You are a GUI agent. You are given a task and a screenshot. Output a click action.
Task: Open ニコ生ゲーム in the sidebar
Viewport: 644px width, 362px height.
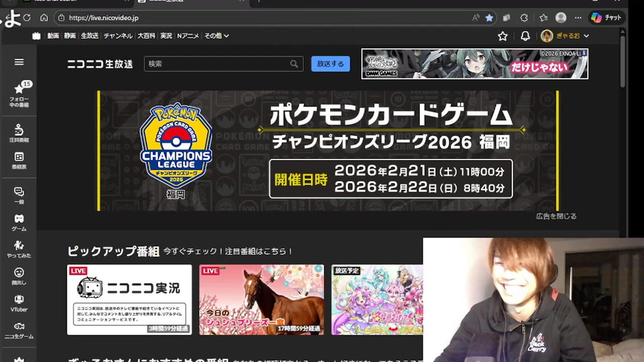point(19,330)
